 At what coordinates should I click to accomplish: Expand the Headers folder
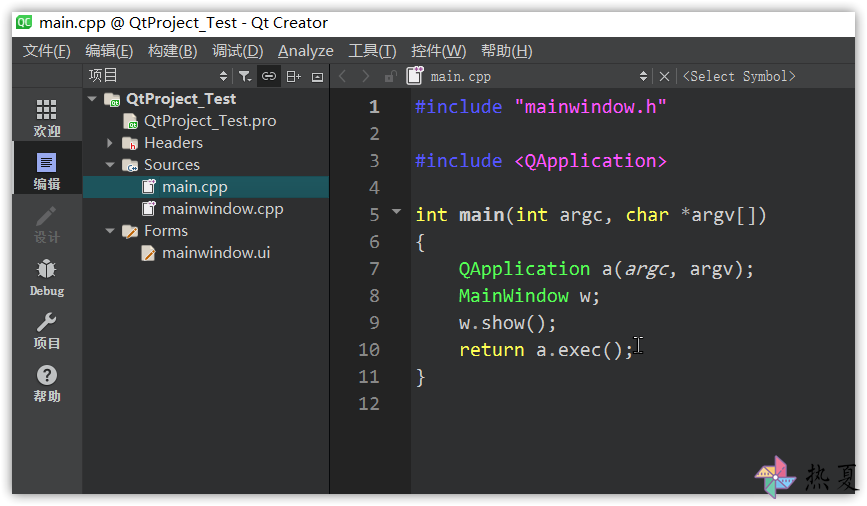pyautogui.click(x=109, y=143)
